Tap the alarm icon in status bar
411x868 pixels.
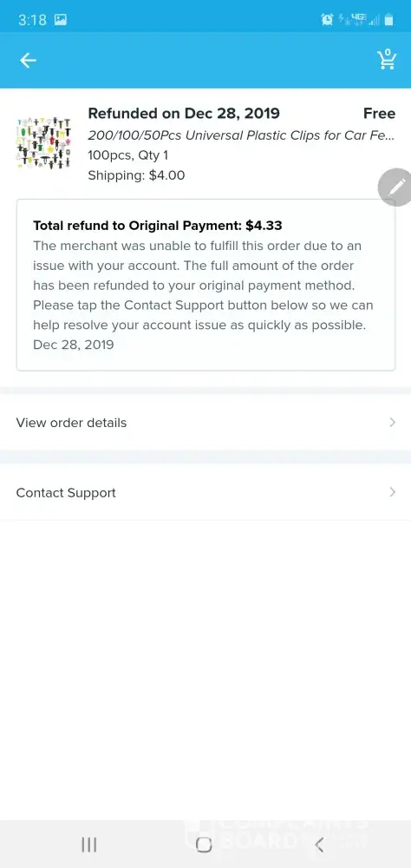328,20
